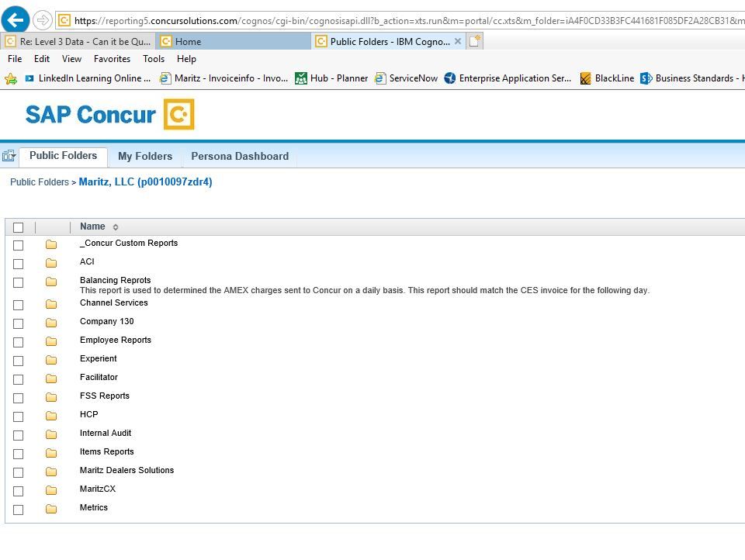The width and height of the screenshot is (745, 560).
Task: Switch to the My Folders portal tab
Action: point(145,156)
